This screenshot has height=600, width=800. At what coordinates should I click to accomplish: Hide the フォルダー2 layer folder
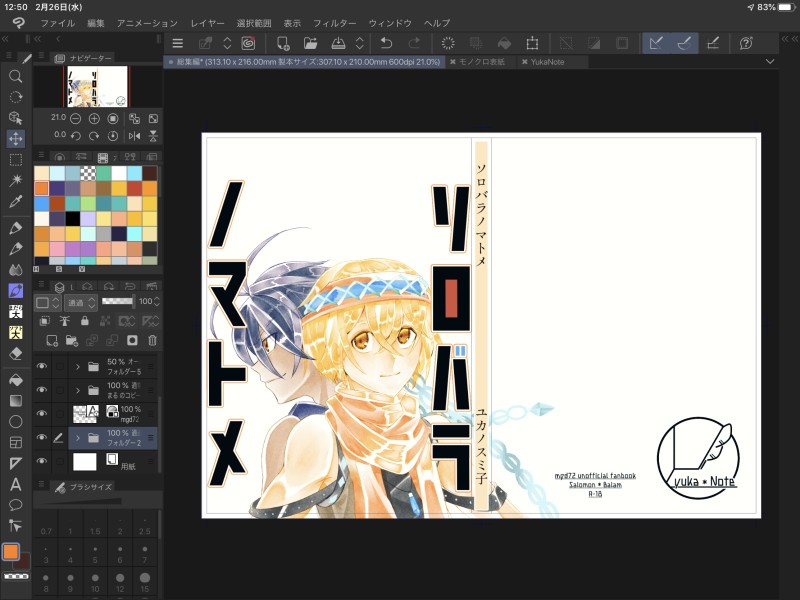(x=42, y=437)
